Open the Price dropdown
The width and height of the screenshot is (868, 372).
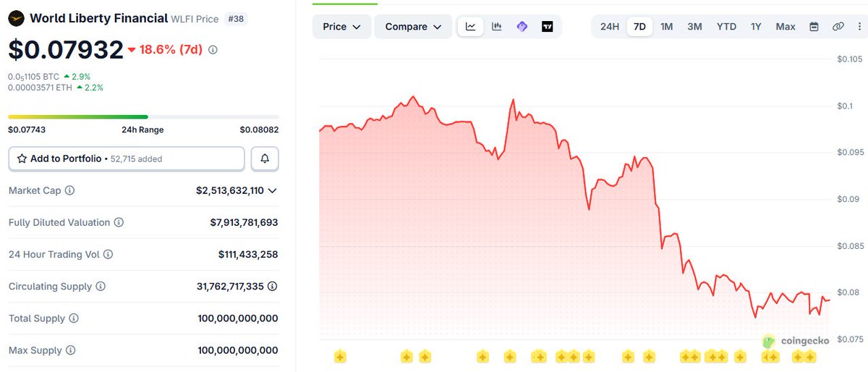point(342,27)
